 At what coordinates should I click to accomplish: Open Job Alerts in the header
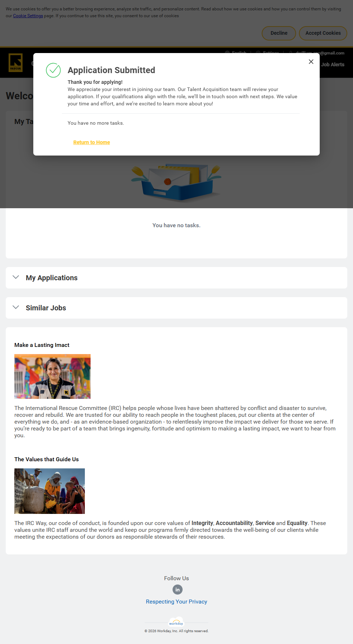pos(333,65)
